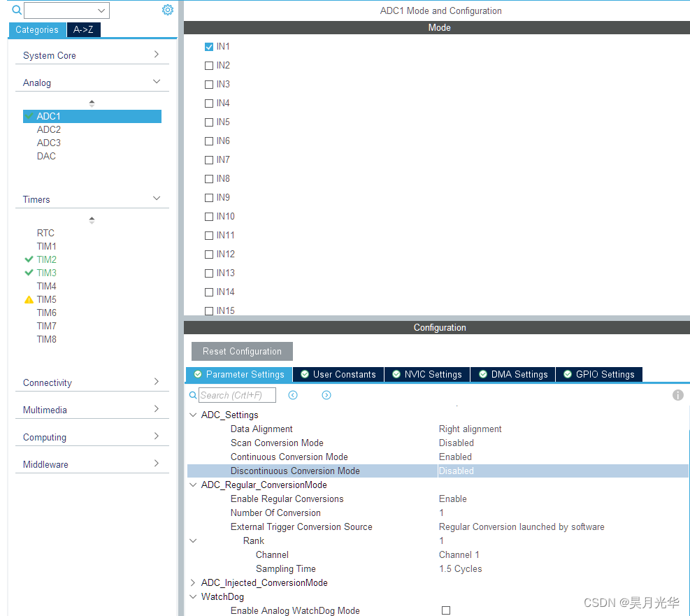The height and width of the screenshot is (616, 690).
Task: Open the settings gear icon
Action: tap(168, 10)
